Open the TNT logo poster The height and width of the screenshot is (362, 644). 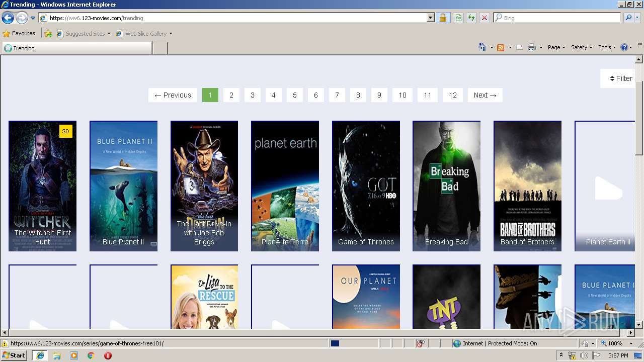click(446, 297)
